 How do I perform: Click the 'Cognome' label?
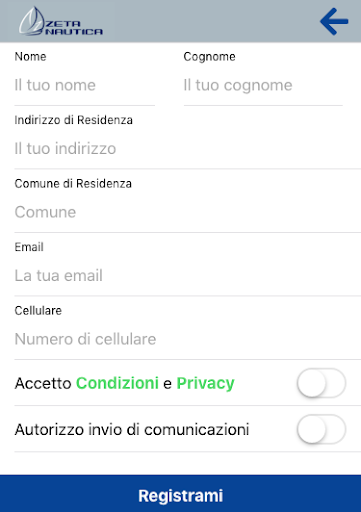click(x=209, y=57)
